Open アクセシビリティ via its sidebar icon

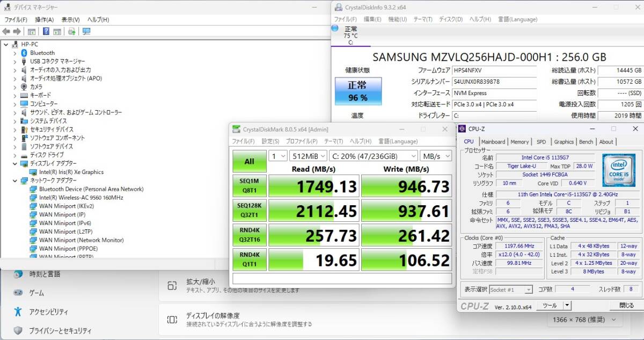[x=18, y=310]
